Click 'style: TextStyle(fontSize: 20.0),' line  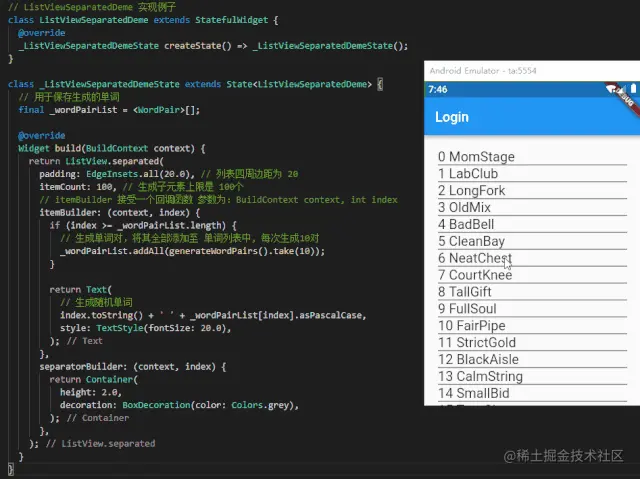145,328
